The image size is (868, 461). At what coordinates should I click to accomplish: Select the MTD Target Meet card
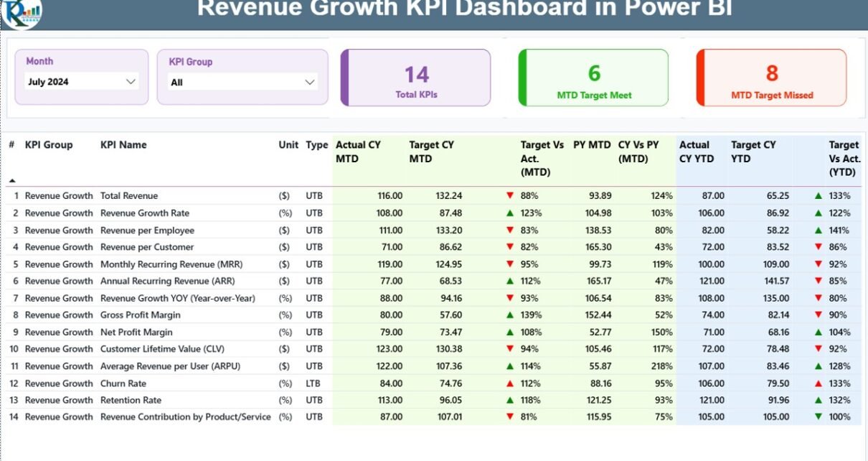coord(594,78)
